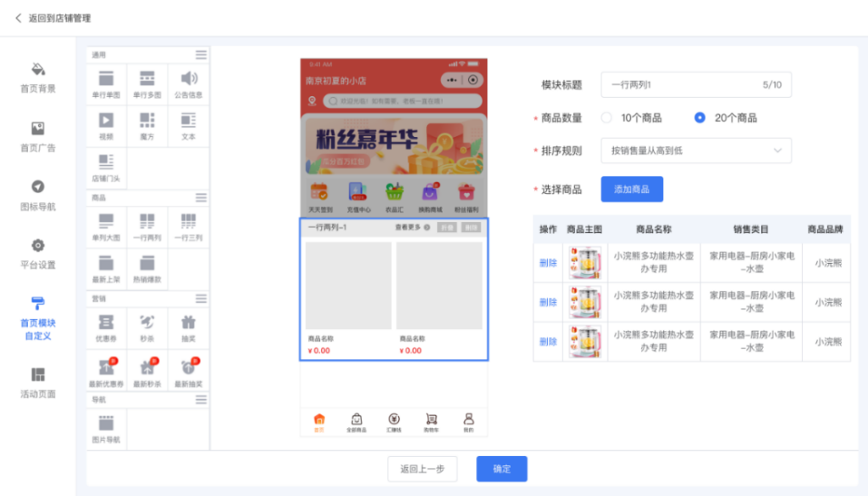This screenshot has height=496, width=868.
Task: Tap 农品汇 basket icon in preview
Action: (395, 198)
